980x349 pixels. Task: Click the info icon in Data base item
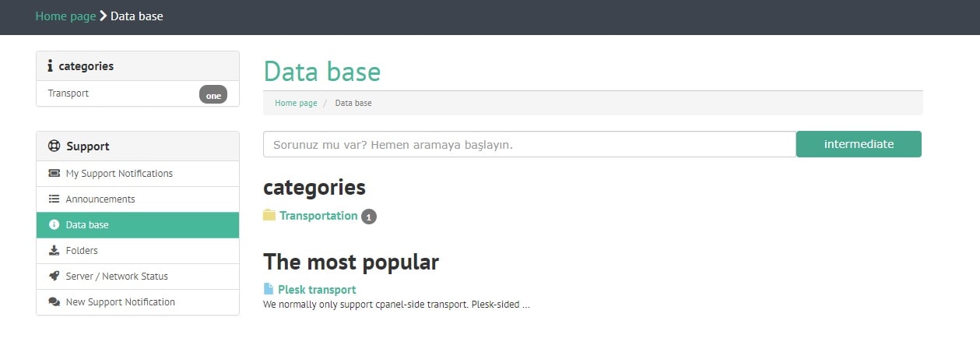coord(54,224)
